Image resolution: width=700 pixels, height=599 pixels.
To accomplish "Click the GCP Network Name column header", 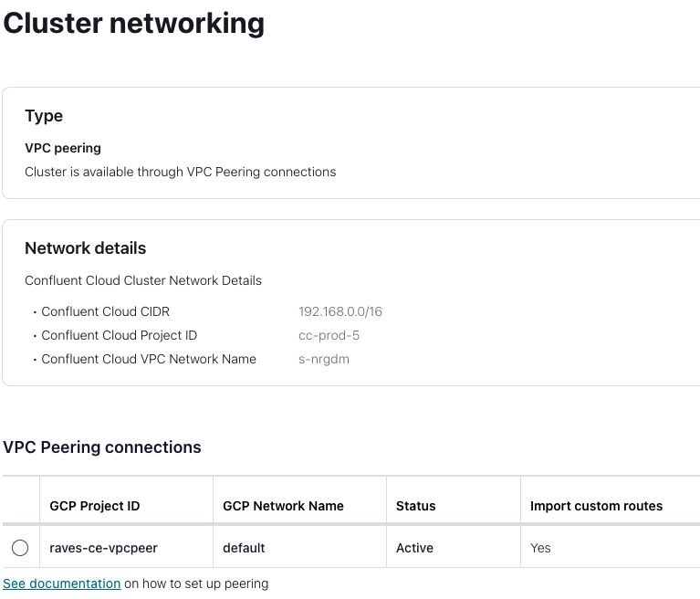I will point(283,506).
